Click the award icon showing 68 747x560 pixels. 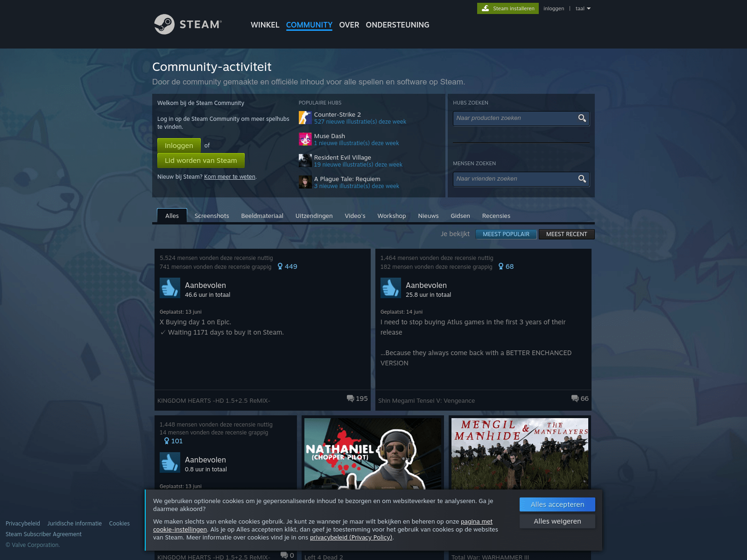point(501,266)
